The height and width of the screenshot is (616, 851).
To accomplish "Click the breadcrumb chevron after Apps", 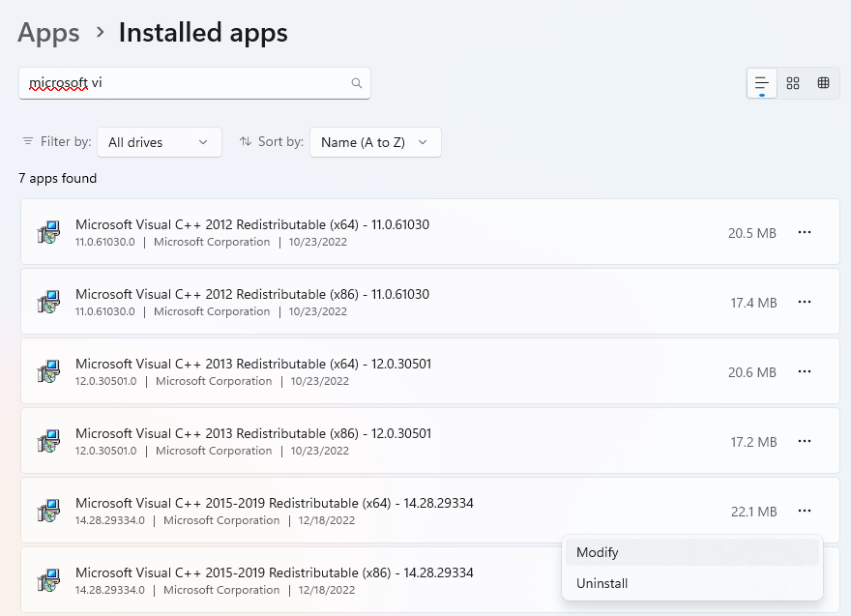I will (100, 33).
